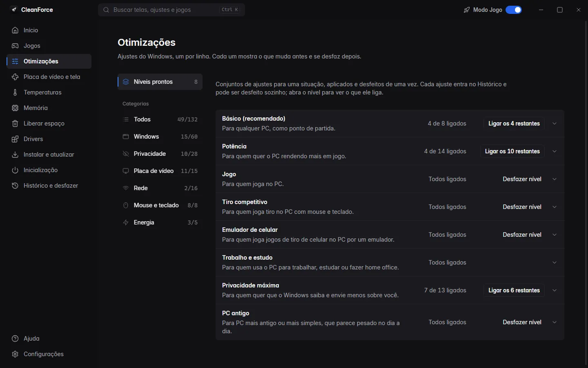Expand the Potência level chevron

click(555, 151)
